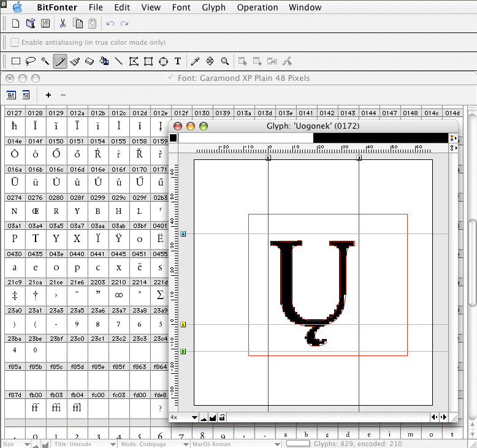Open the Window menu
The image size is (477, 448).
point(305,7)
